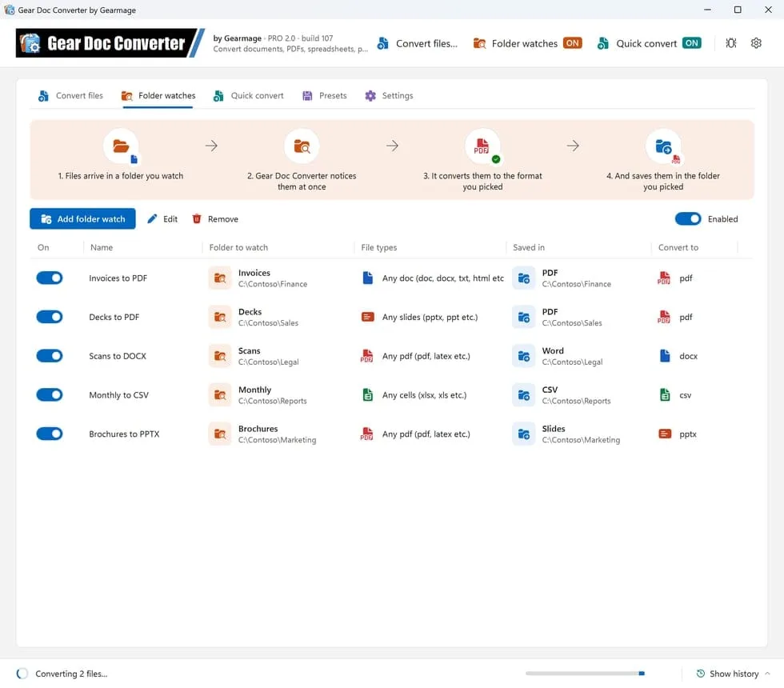This screenshot has width=784, height=688.
Task: Click the Folder watches ON header button
Action: coord(527,43)
